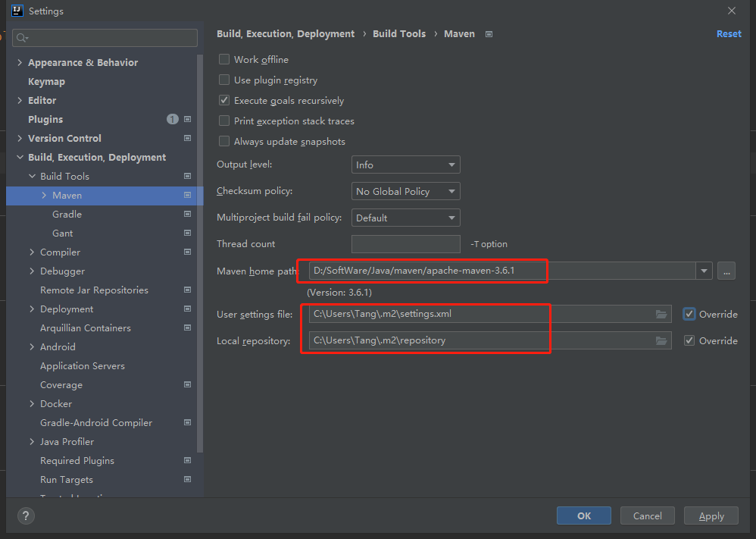Viewport: 756px width, 539px height.
Task: Expand the Maven node in the tree
Action: pyautogui.click(x=44, y=195)
